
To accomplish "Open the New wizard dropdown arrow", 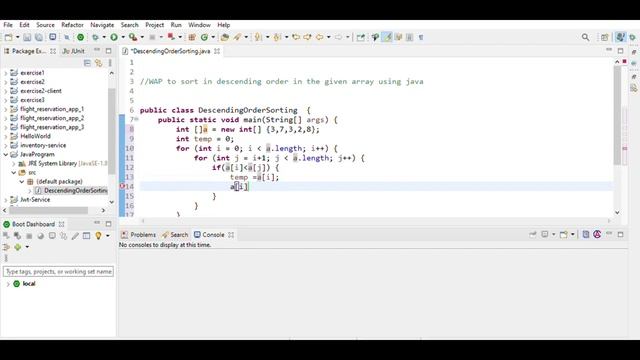I will (18, 37).
